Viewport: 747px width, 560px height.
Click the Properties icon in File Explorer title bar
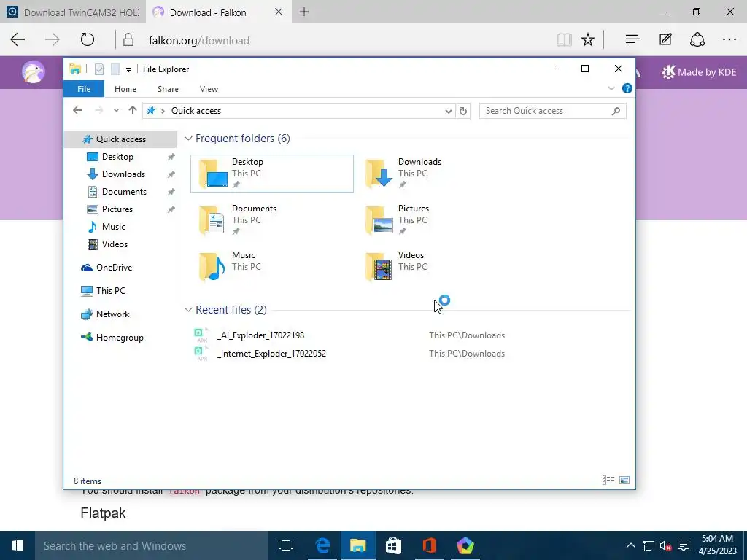pos(99,69)
